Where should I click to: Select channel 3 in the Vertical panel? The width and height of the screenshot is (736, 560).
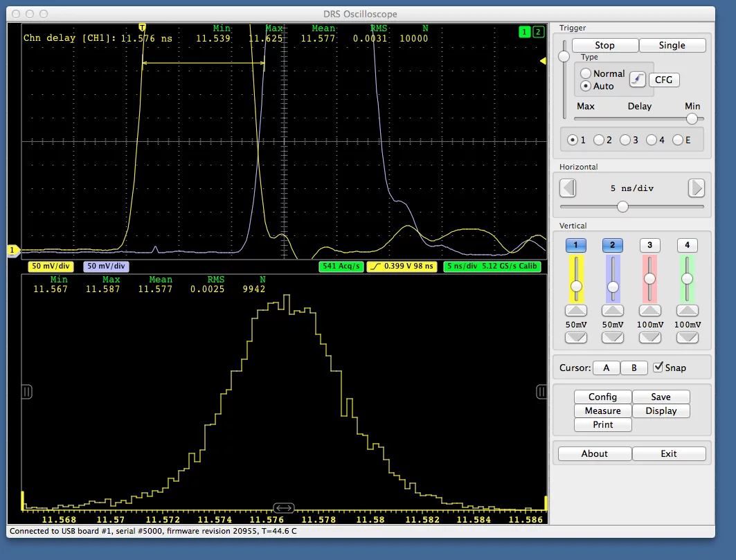650,244
